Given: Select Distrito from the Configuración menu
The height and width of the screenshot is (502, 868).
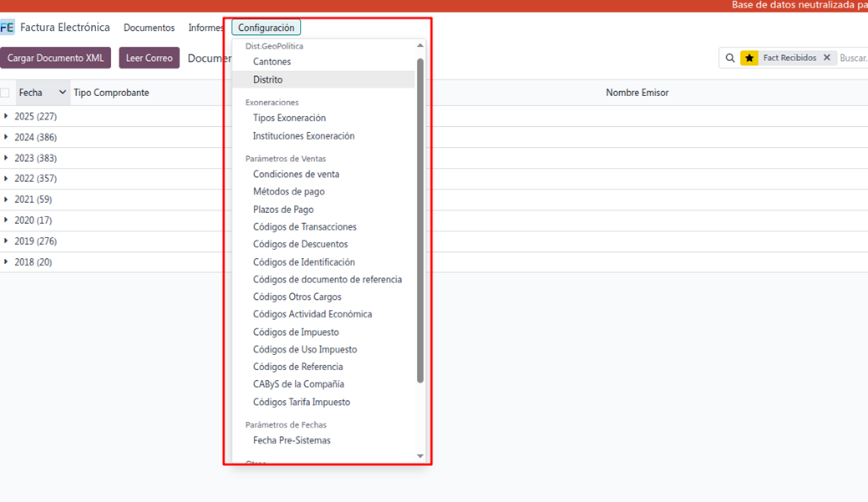Looking at the screenshot, I should pyautogui.click(x=267, y=79).
